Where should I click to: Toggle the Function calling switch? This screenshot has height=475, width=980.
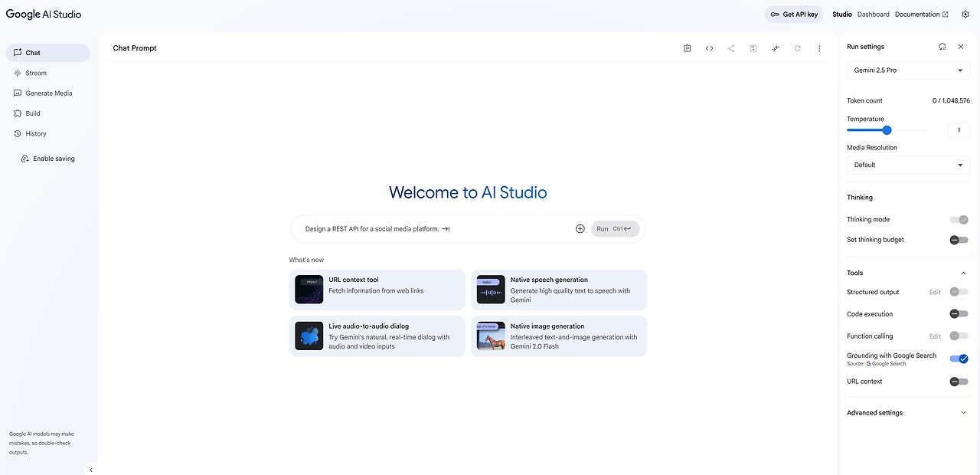click(x=959, y=336)
